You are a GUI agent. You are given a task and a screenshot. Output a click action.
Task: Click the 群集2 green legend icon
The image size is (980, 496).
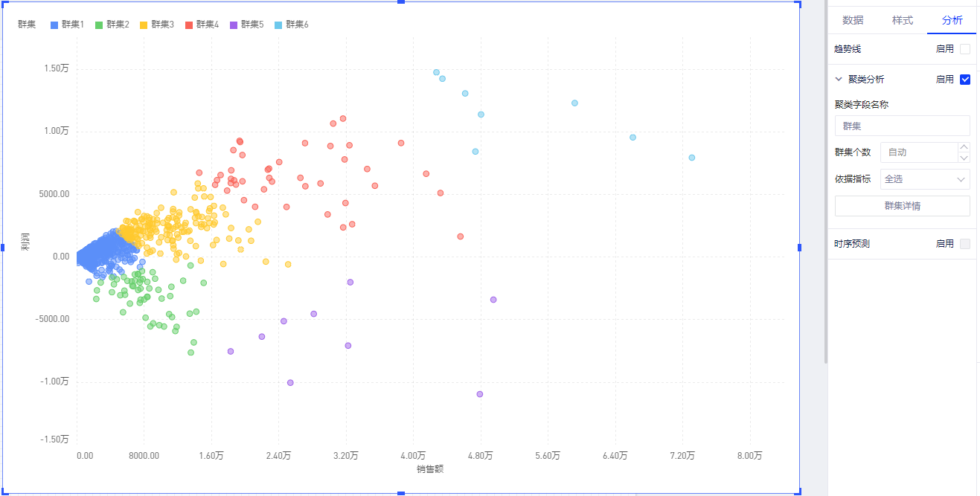point(99,25)
